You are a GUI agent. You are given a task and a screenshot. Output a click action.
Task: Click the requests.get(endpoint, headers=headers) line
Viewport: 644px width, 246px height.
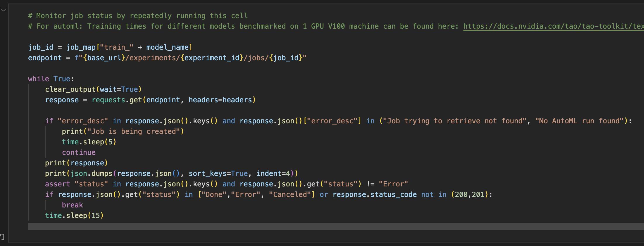[150, 100]
